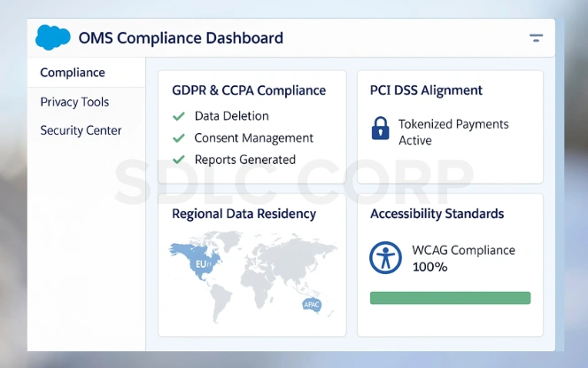Image resolution: width=588 pixels, height=368 pixels.
Task: Click the Salesforce cloud logo
Action: (x=52, y=37)
